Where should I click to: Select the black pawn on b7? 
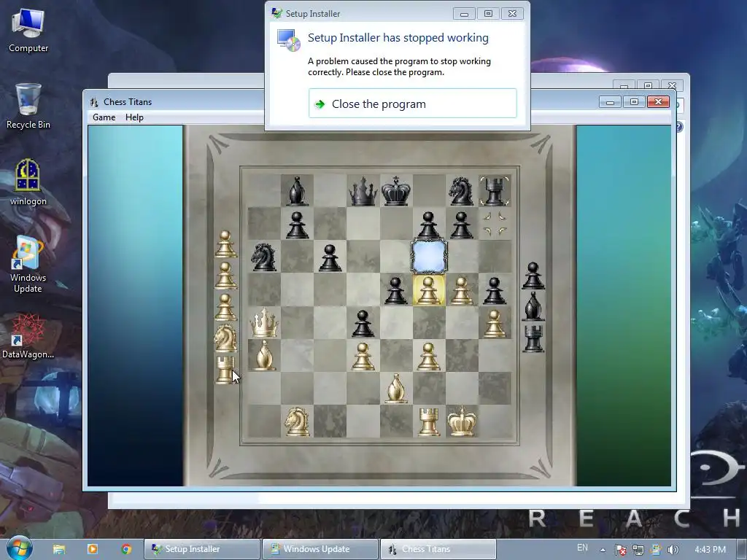297,225
